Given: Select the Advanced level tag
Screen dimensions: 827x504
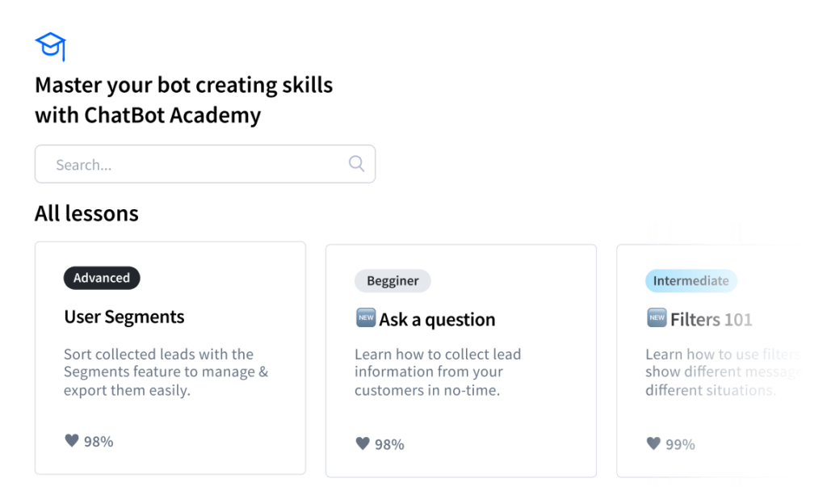Looking at the screenshot, I should click(x=102, y=278).
